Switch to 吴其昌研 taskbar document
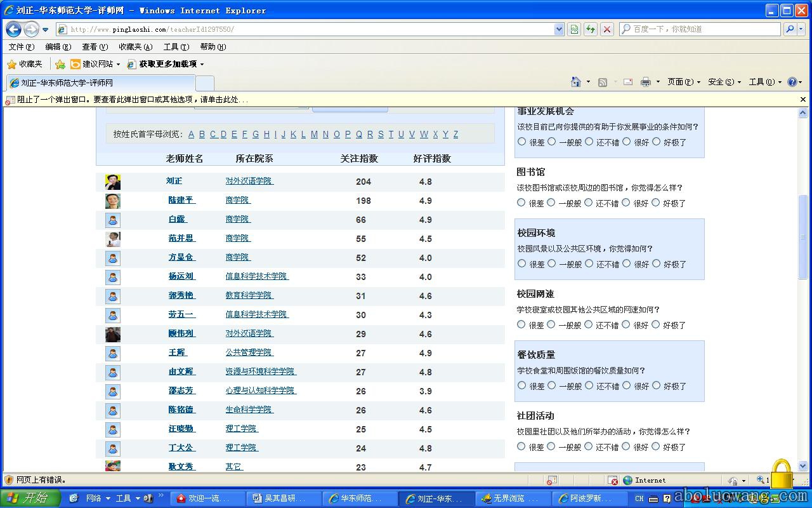 tap(285, 498)
